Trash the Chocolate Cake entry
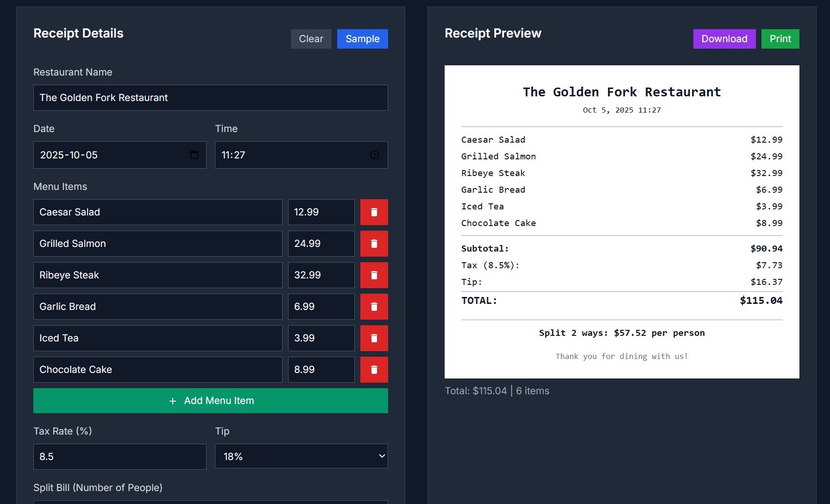Image resolution: width=830 pixels, height=504 pixels. (x=374, y=370)
